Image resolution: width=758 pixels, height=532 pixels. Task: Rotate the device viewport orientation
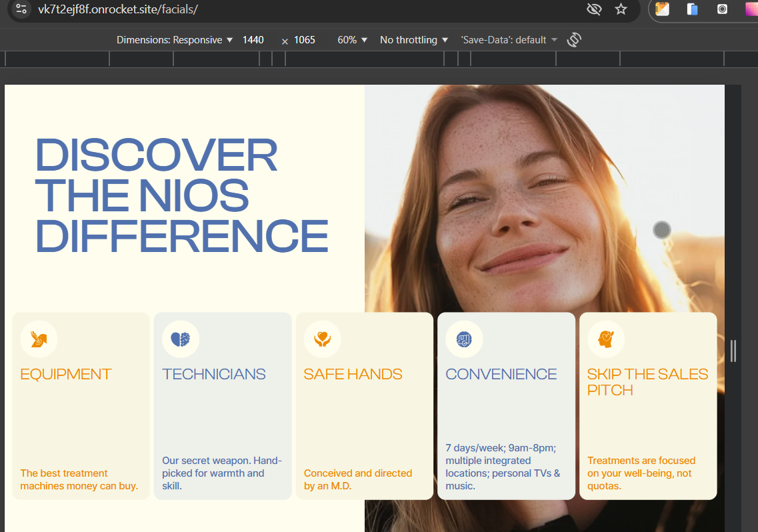point(574,40)
